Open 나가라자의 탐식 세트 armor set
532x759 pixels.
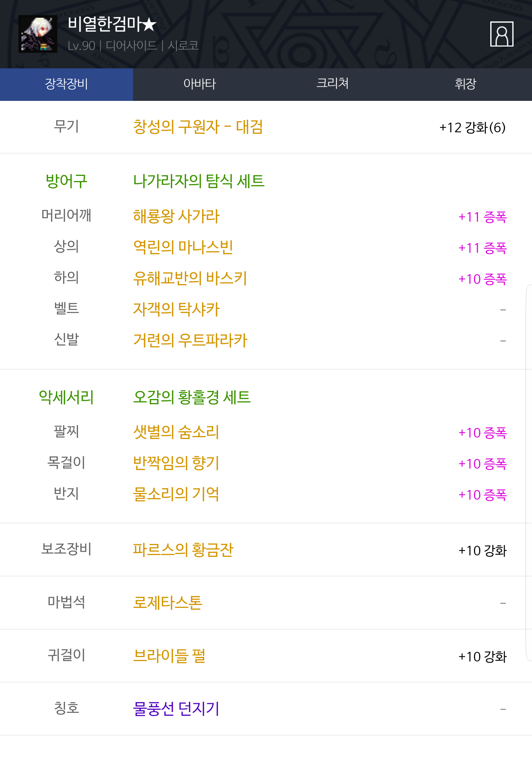pos(199,181)
